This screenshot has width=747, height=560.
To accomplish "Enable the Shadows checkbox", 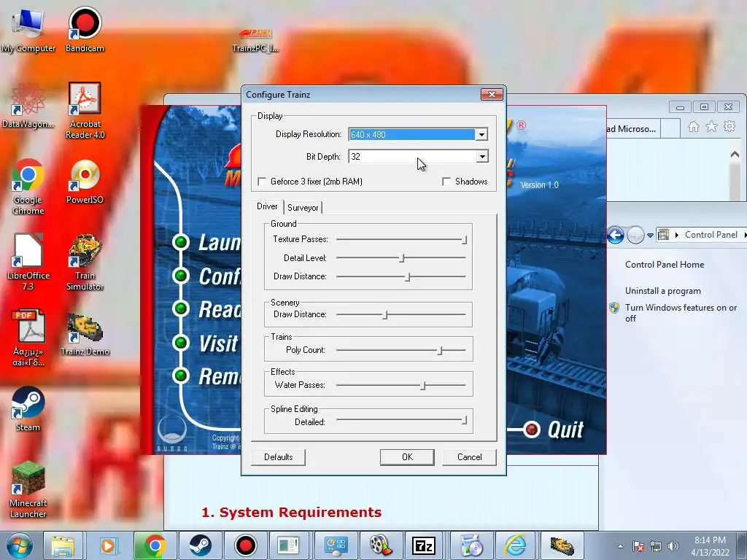I will tap(446, 182).
